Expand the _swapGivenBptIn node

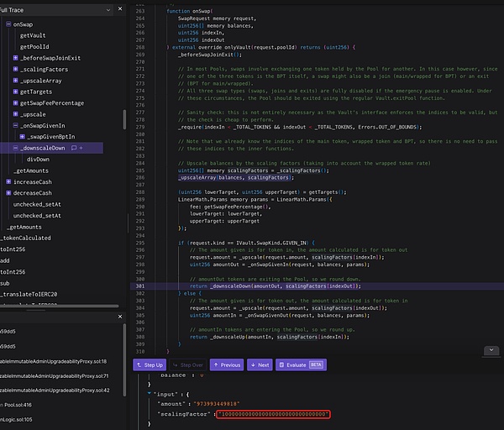coord(23,135)
